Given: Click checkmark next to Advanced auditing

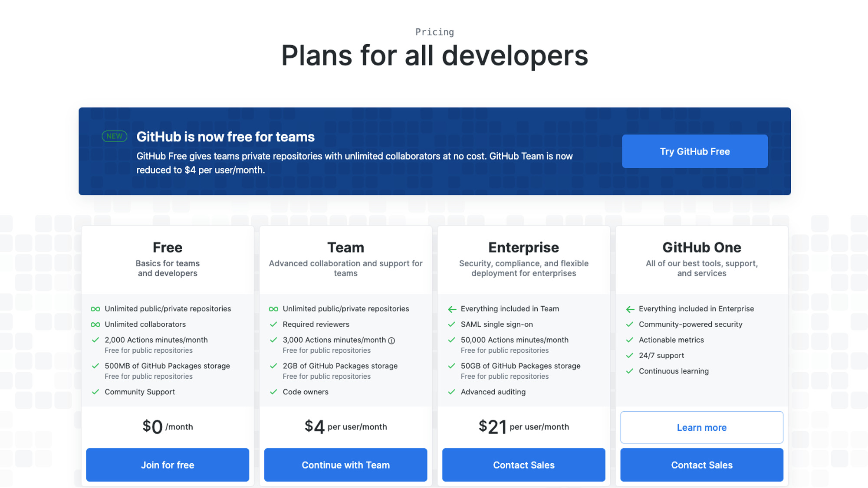Looking at the screenshot, I should click(x=451, y=392).
